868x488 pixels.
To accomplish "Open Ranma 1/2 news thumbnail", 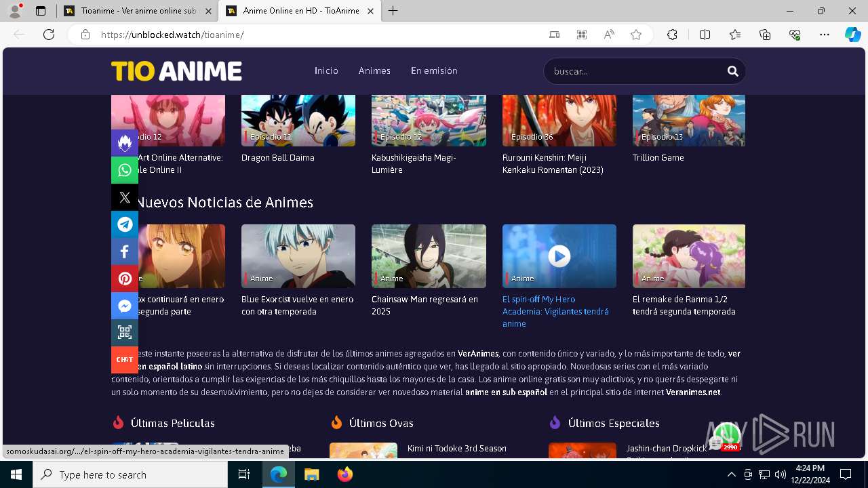I will coord(689,256).
